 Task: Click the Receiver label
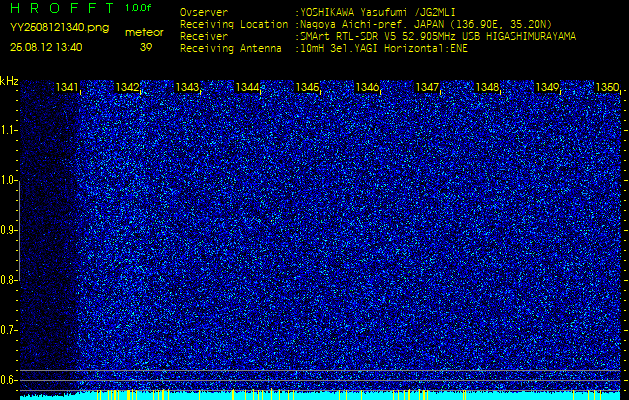[x=204, y=37]
